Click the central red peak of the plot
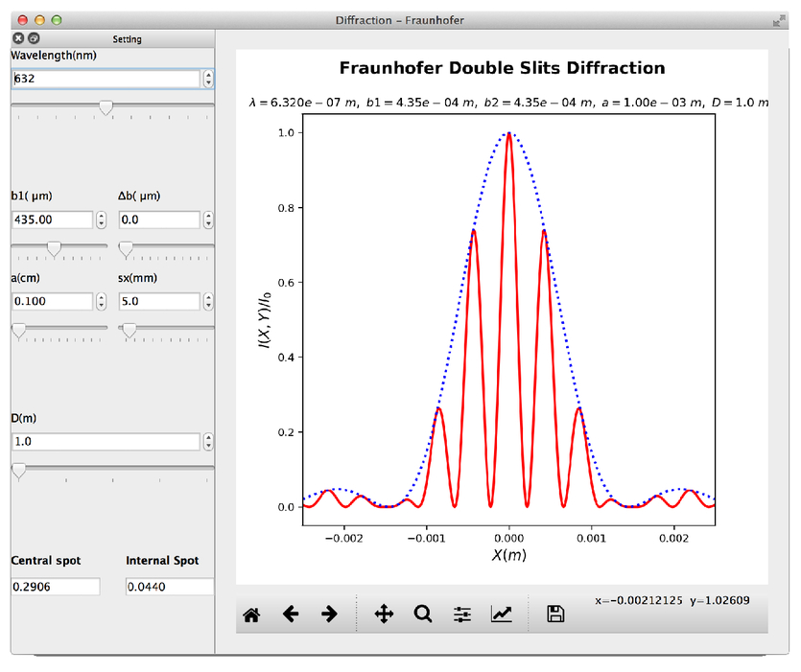 click(x=508, y=134)
